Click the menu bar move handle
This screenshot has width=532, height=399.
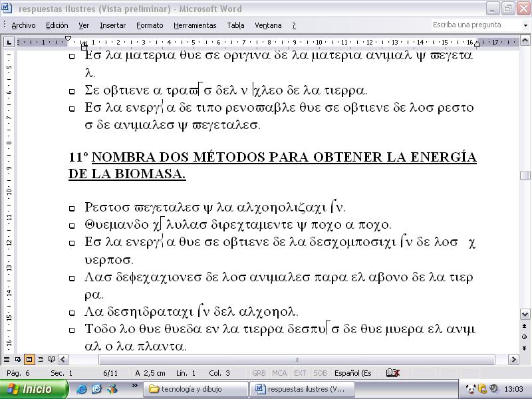pos(5,25)
